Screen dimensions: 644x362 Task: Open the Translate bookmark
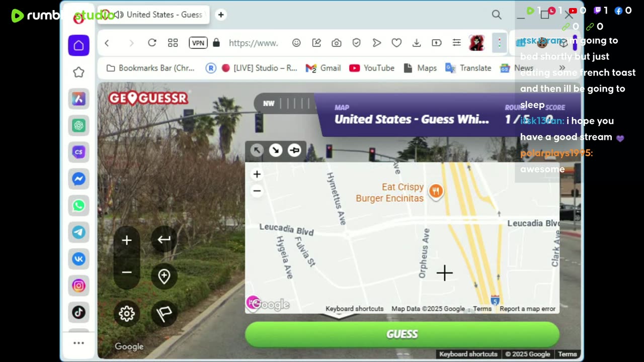click(x=468, y=68)
